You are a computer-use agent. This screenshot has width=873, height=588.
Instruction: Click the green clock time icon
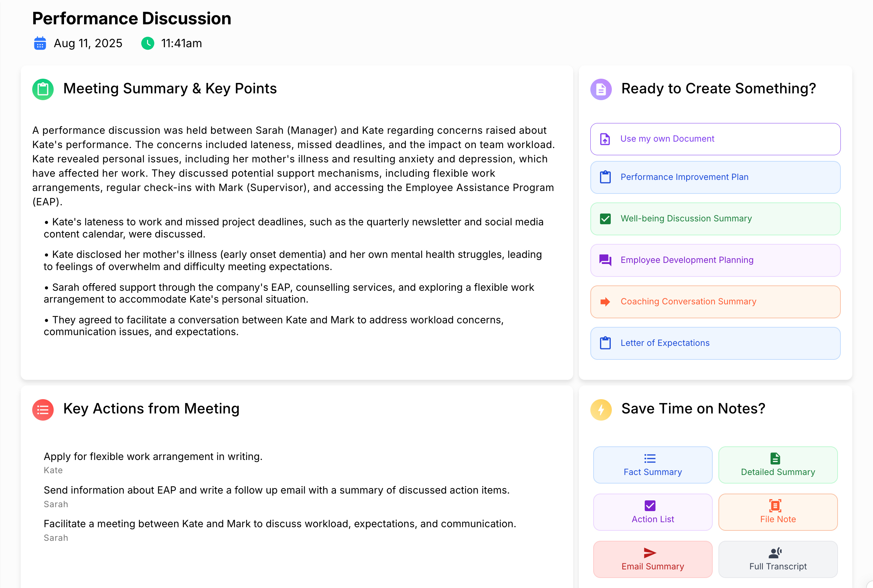coord(147,44)
